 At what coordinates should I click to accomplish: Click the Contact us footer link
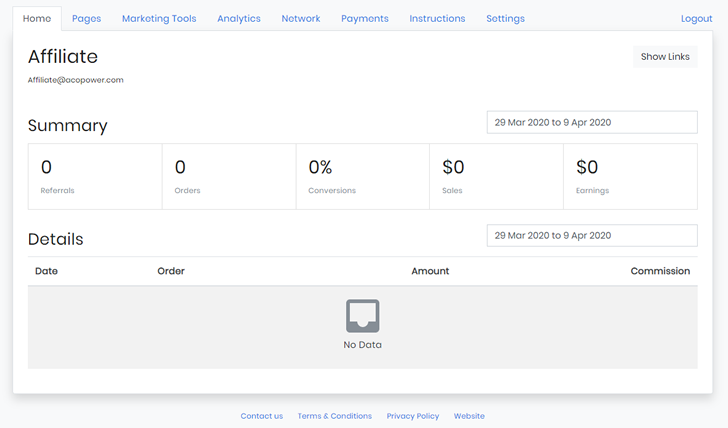261,416
